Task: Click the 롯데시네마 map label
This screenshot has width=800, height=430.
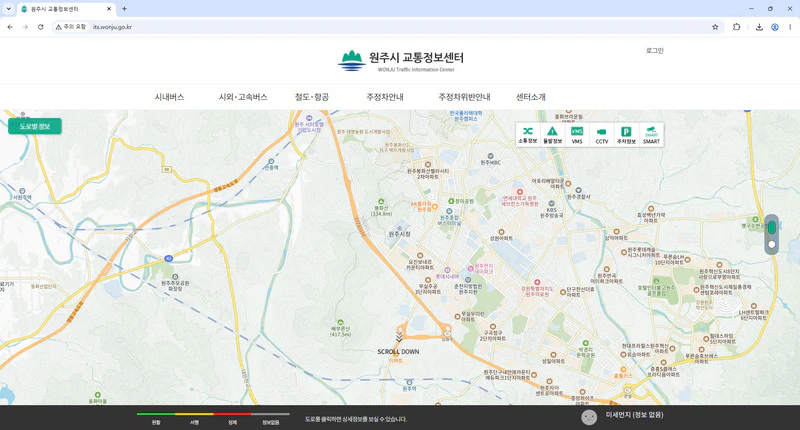Action: click(447, 276)
